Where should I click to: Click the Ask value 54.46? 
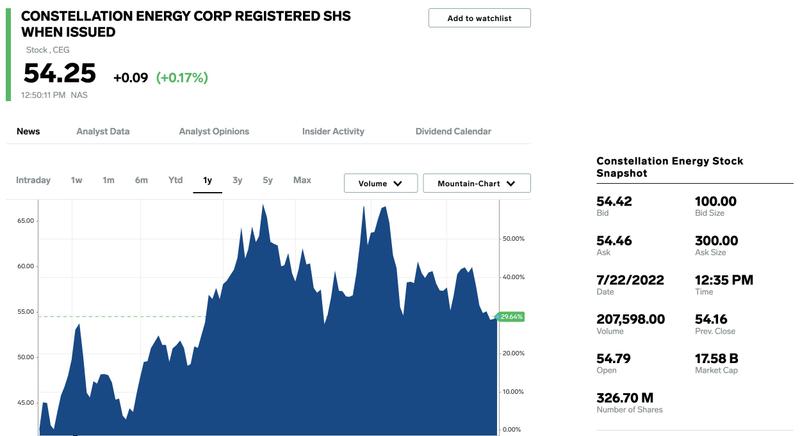(x=614, y=241)
